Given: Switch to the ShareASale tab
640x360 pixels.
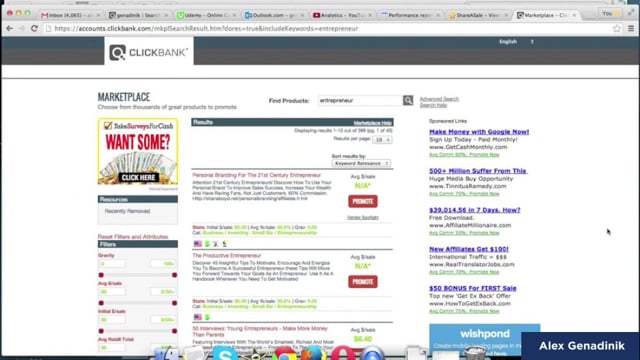Looking at the screenshot, I should (477, 15).
